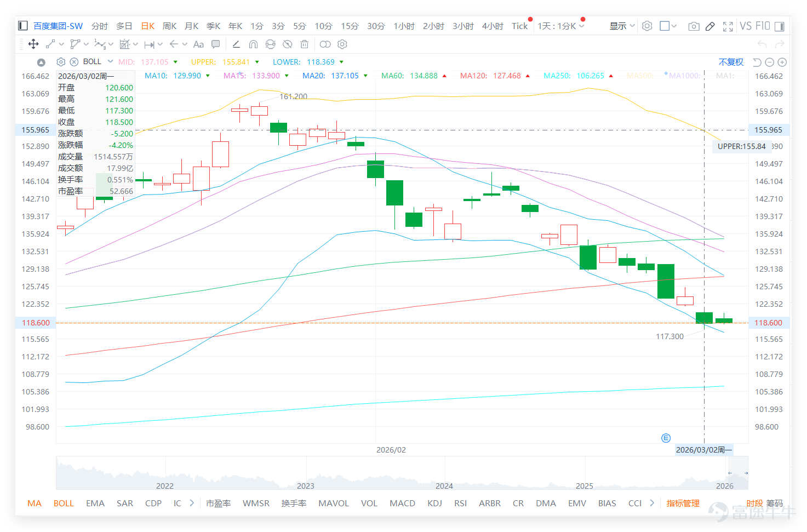Toggle the right sidebar panel icon
Image resolution: width=807 pixels, height=532 pixels.
[x=780, y=26]
